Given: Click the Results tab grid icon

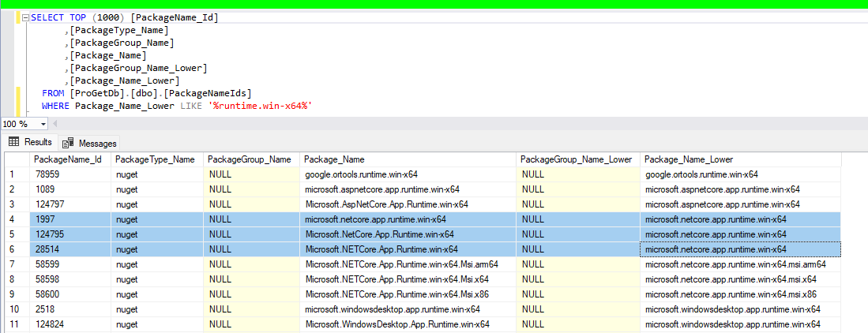Looking at the screenshot, I should coord(13,142).
